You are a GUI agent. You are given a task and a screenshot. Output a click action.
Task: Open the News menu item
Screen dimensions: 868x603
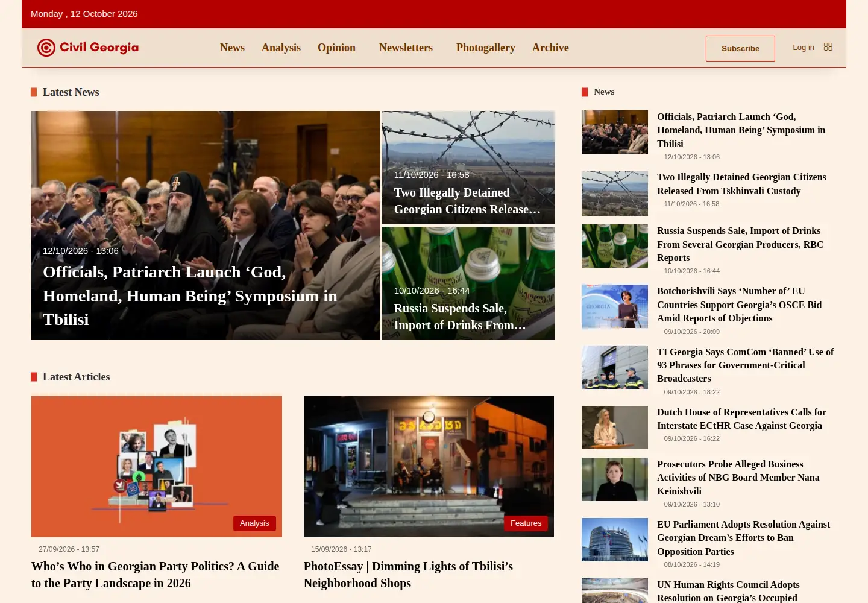(232, 48)
